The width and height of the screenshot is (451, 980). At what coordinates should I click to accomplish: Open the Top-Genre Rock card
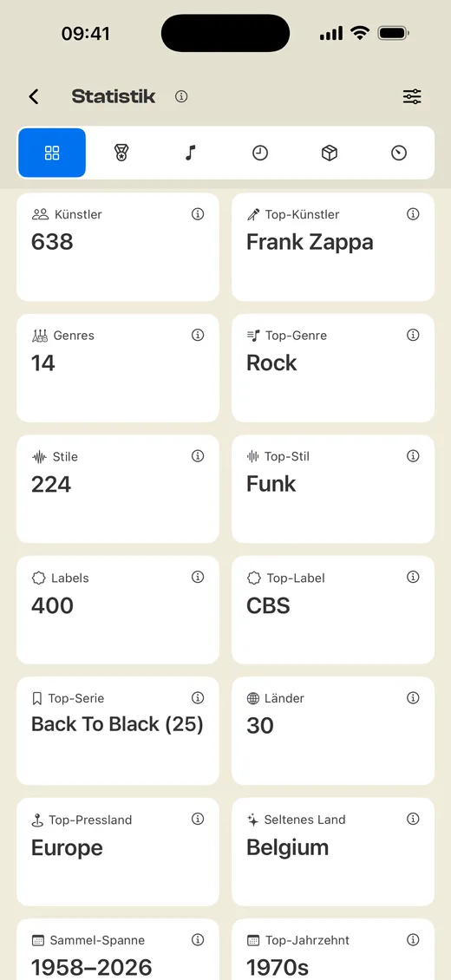(x=333, y=368)
